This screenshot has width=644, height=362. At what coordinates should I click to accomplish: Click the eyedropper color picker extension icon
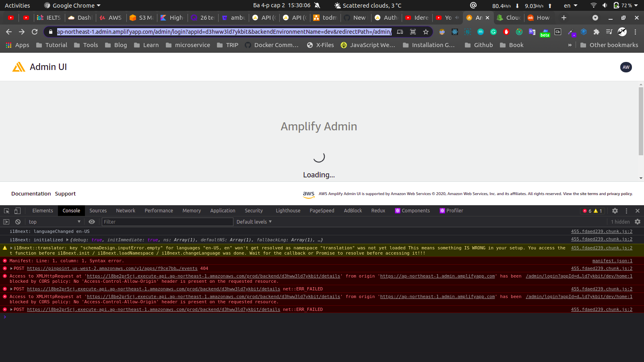click(571, 32)
